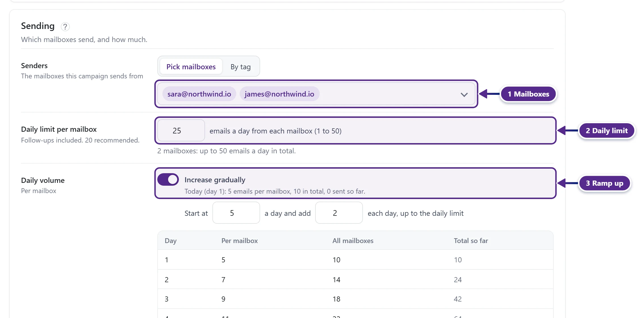Select the james@northwind.io mailbox chip

tap(279, 94)
